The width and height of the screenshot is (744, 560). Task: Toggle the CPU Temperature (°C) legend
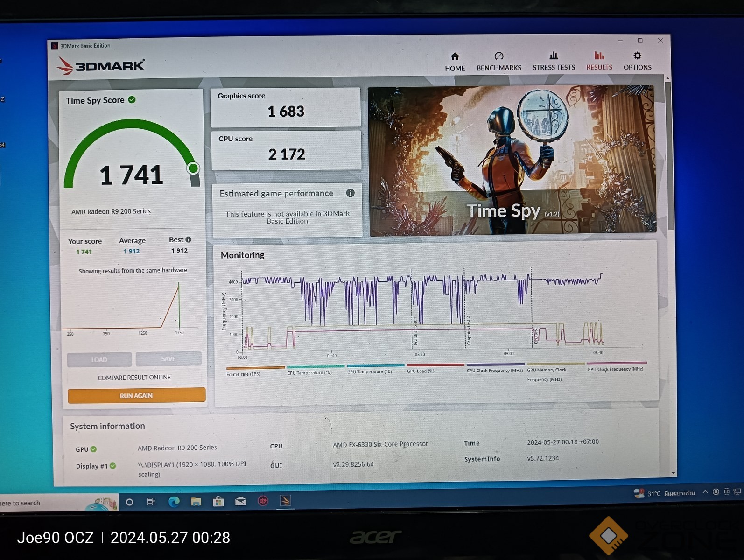pyautogui.click(x=316, y=371)
